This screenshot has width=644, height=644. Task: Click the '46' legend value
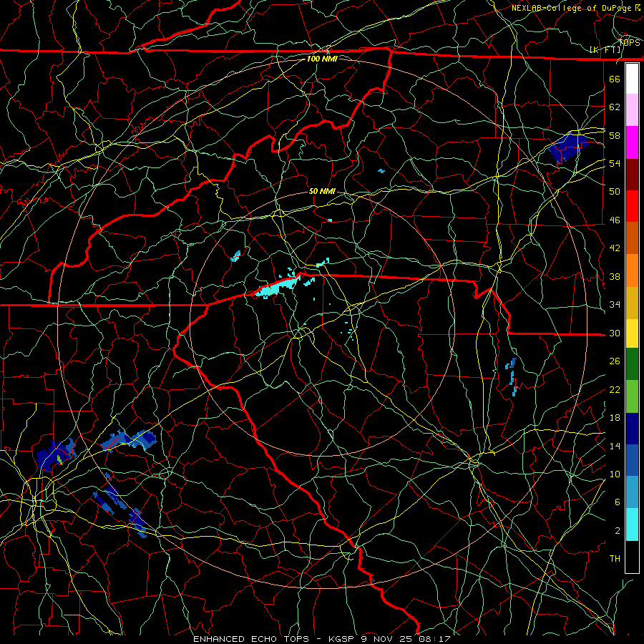(x=615, y=220)
